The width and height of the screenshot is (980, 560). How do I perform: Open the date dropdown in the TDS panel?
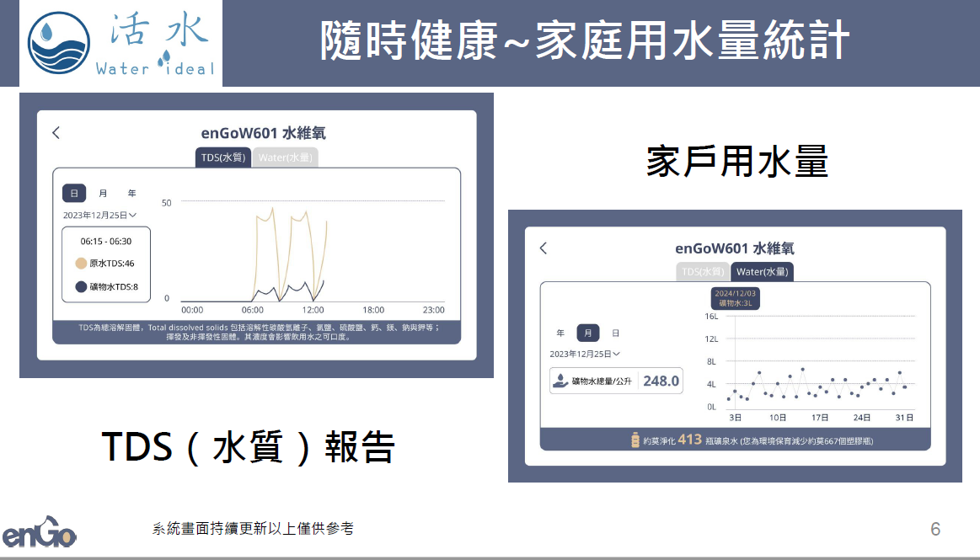pos(99,216)
